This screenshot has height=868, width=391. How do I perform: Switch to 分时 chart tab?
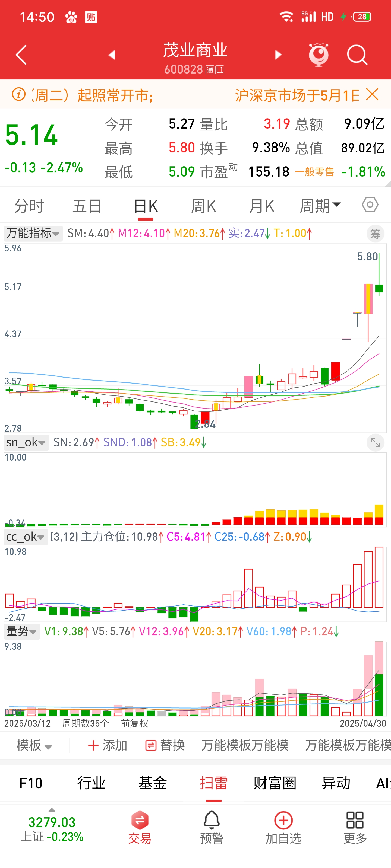pos(29,206)
